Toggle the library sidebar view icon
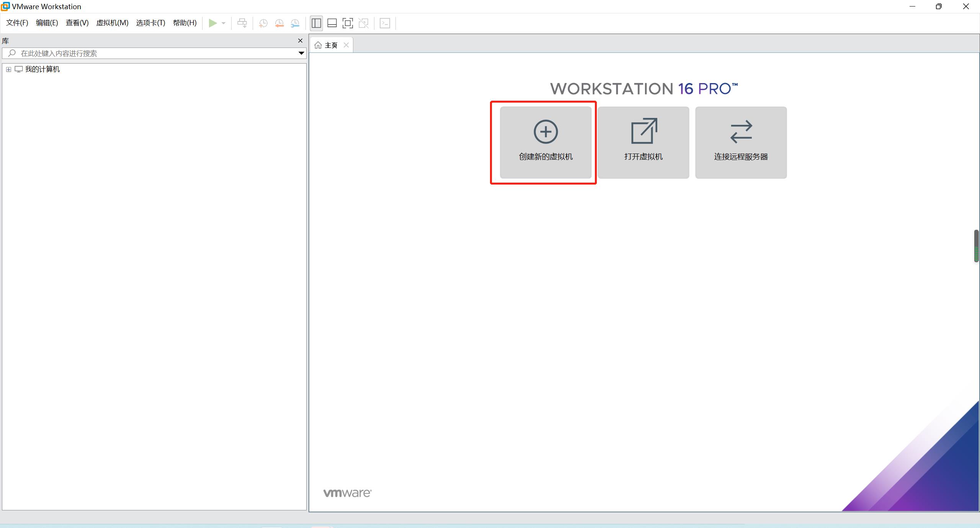980x528 pixels. click(316, 23)
